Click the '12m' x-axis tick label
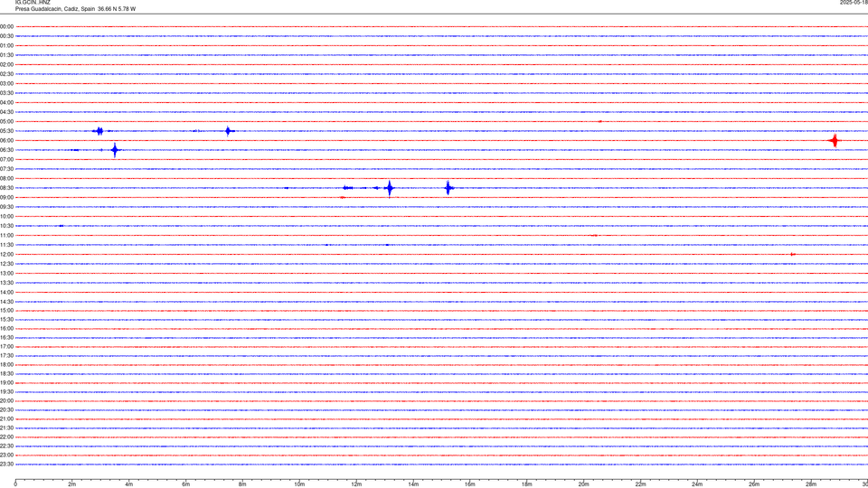868x488 pixels. coord(356,484)
